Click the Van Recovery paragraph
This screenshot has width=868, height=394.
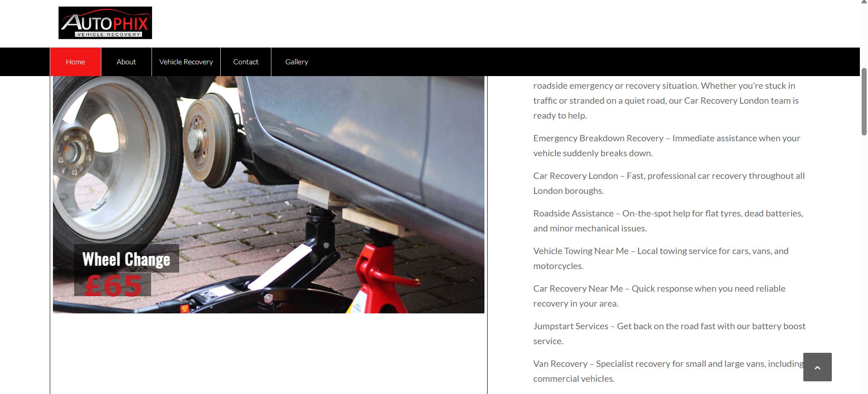(x=669, y=371)
